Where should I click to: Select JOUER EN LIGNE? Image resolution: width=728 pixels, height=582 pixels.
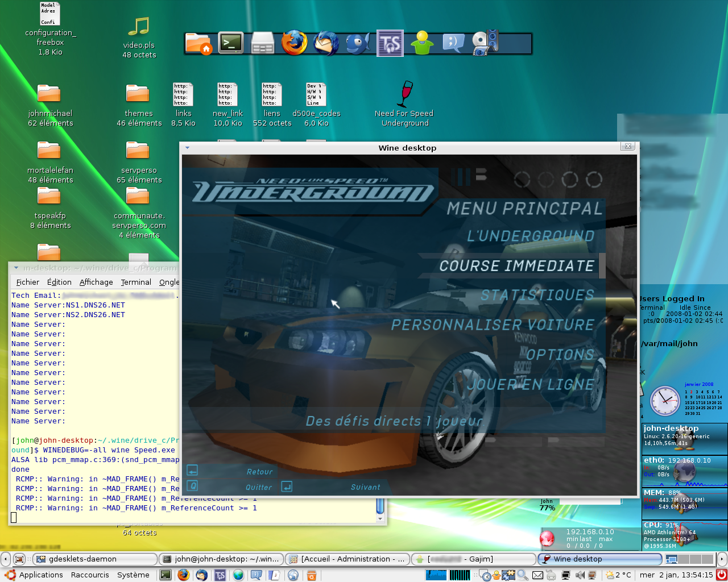pos(530,384)
